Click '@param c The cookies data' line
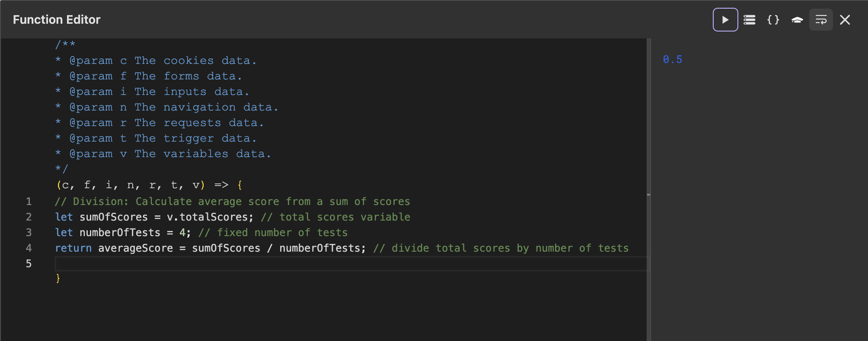The image size is (868, 341). 156,61
